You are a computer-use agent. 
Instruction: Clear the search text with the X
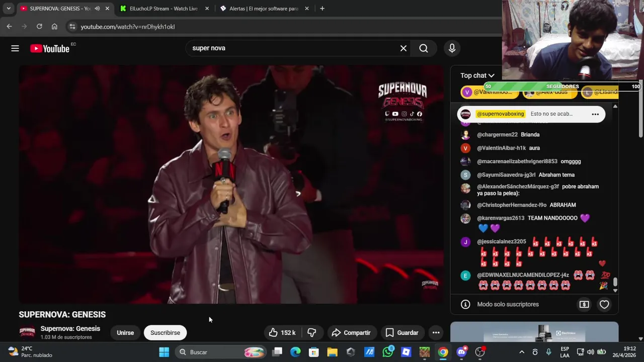[403, 48]
